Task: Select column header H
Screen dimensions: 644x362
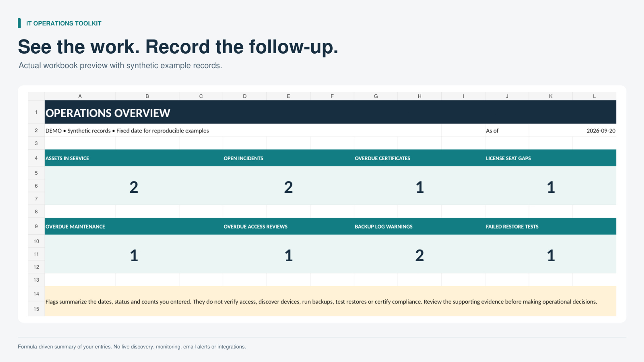Action: pos(420,96)
